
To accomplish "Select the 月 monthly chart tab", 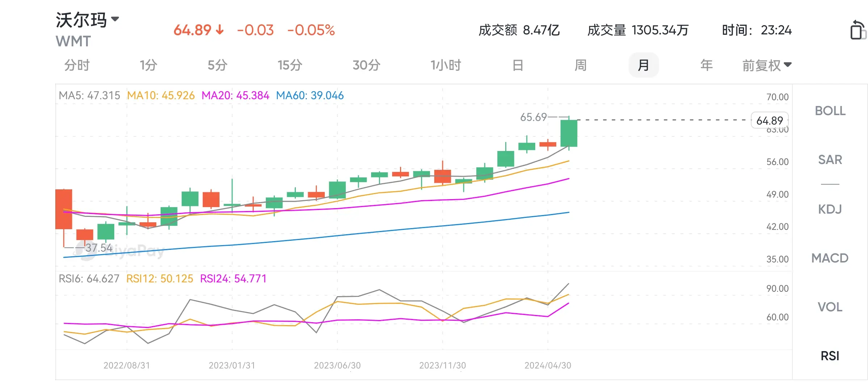I will coord(644,65).
